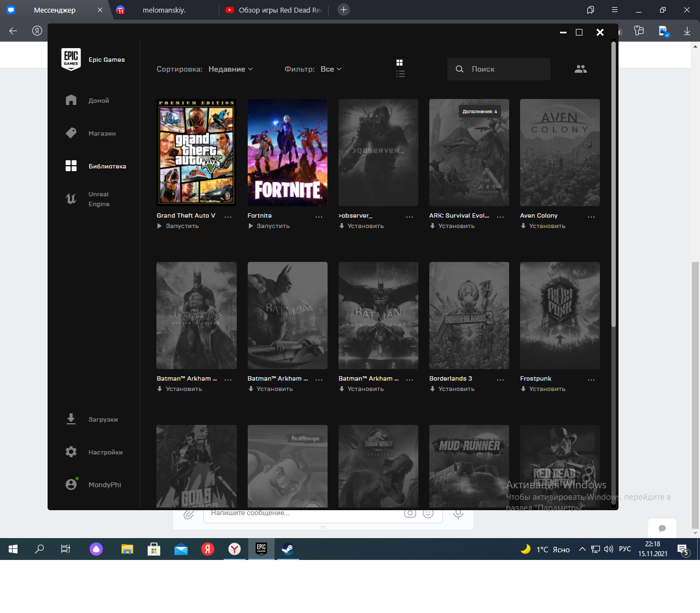Switch to grid view icon

400,62
